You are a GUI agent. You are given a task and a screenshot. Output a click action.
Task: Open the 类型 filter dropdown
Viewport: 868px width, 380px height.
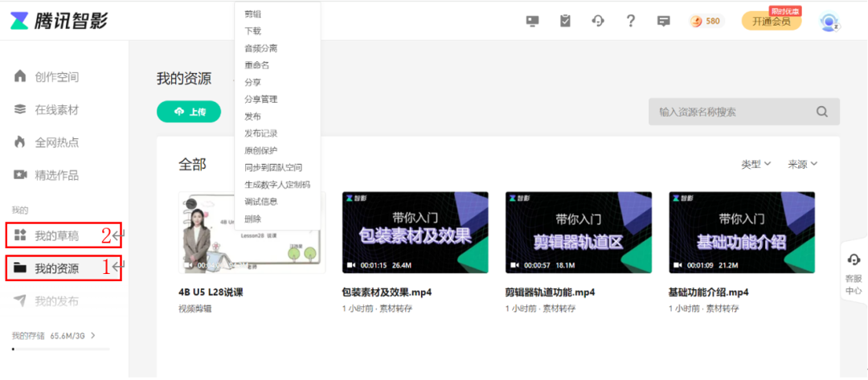point(756,164)
